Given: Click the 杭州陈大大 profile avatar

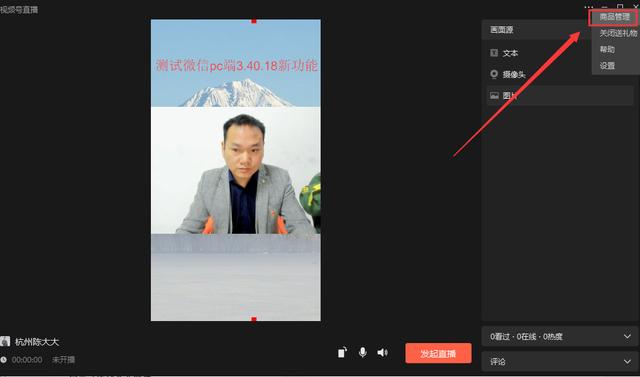Looking at the screenshot, I should point(5,342).
